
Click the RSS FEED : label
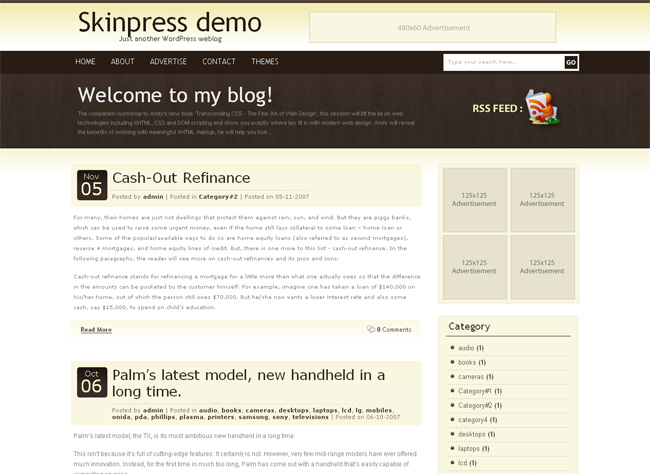click(x=497, y=109)
